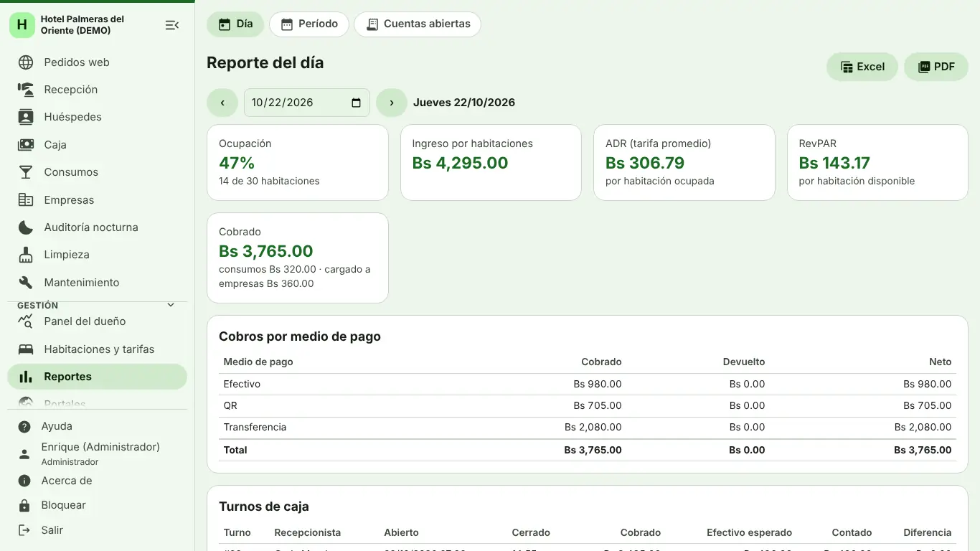Click the Cobrado Bs 3,765.00 card value
This screenshot has width=980, height=551.
coord(266,251)
